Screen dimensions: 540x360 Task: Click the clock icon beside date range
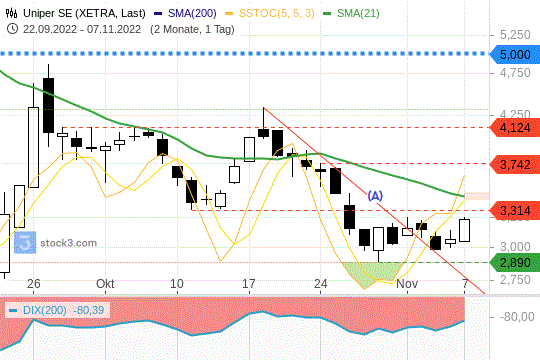click(x=12, y=29)
